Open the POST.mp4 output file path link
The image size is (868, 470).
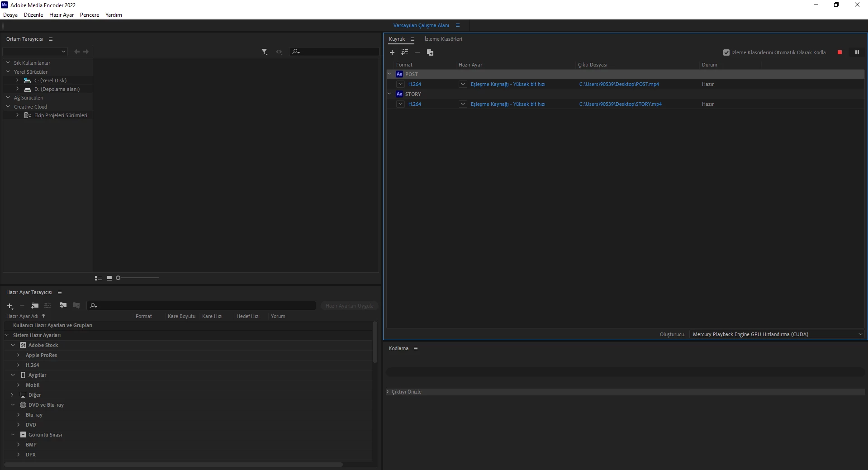point(619,84)
